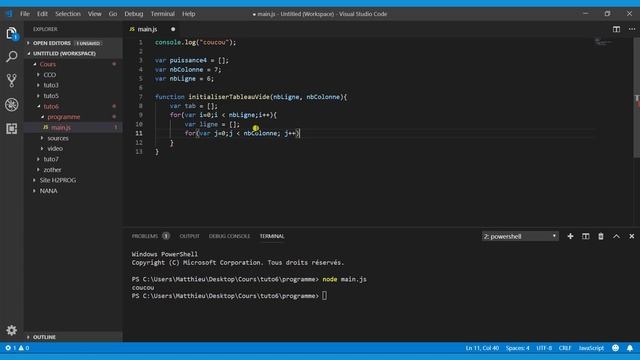Open the Debug menu

pyautogui.click(x=134, y=13)
